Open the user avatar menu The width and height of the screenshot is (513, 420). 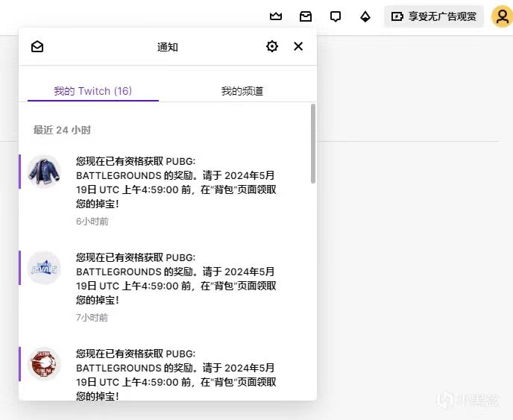coord(500,16)
